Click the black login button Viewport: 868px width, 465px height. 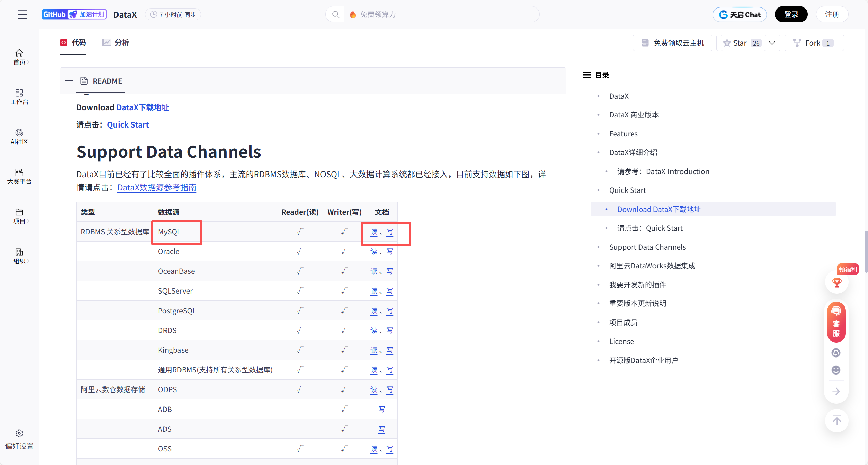791,14
